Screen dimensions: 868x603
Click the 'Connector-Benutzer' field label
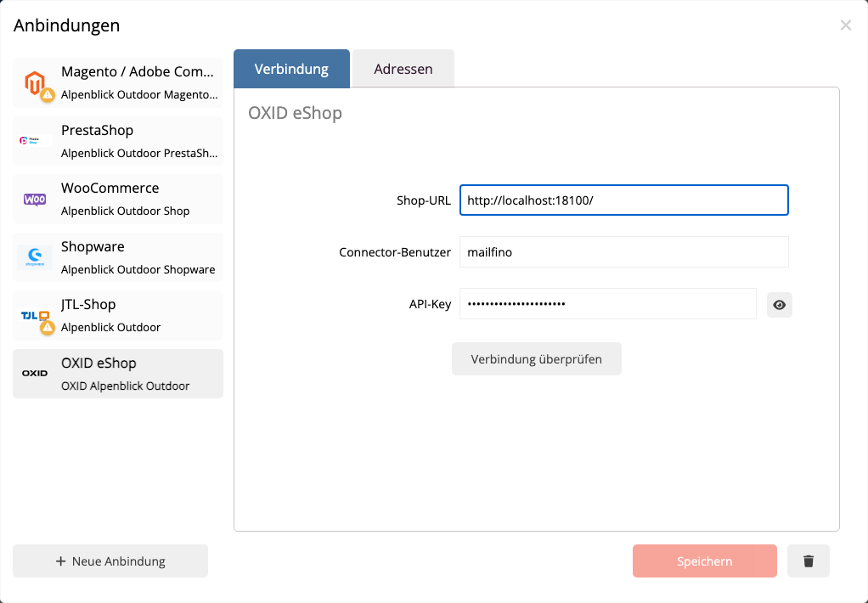[395, 252]
